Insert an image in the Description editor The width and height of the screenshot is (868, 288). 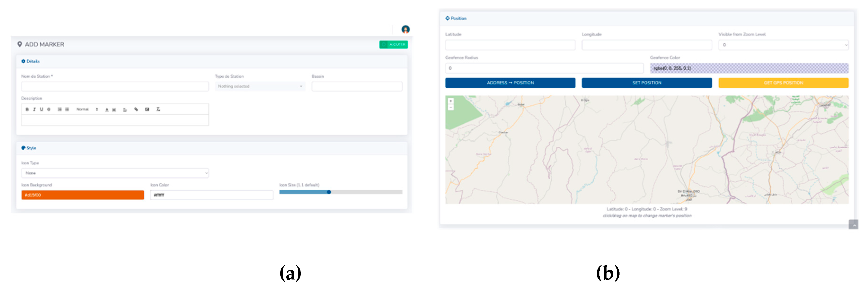[x=147, y=109]
